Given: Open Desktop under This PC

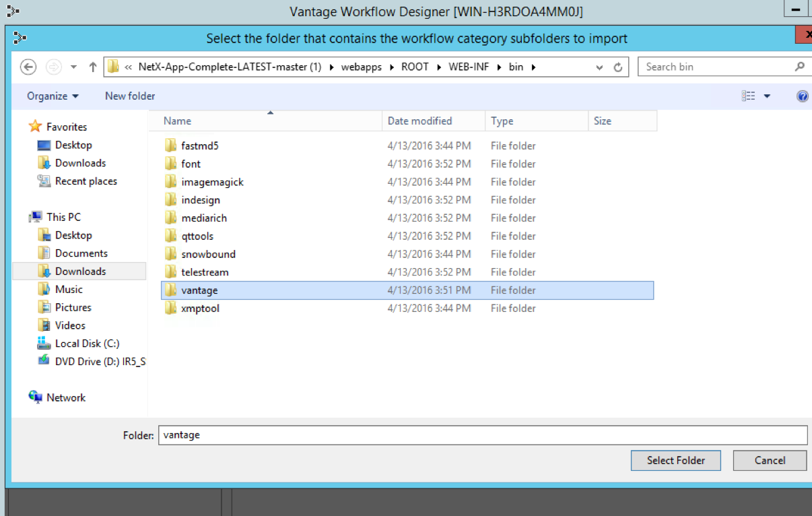Looking at the screenshot, I should click(73, 235).
